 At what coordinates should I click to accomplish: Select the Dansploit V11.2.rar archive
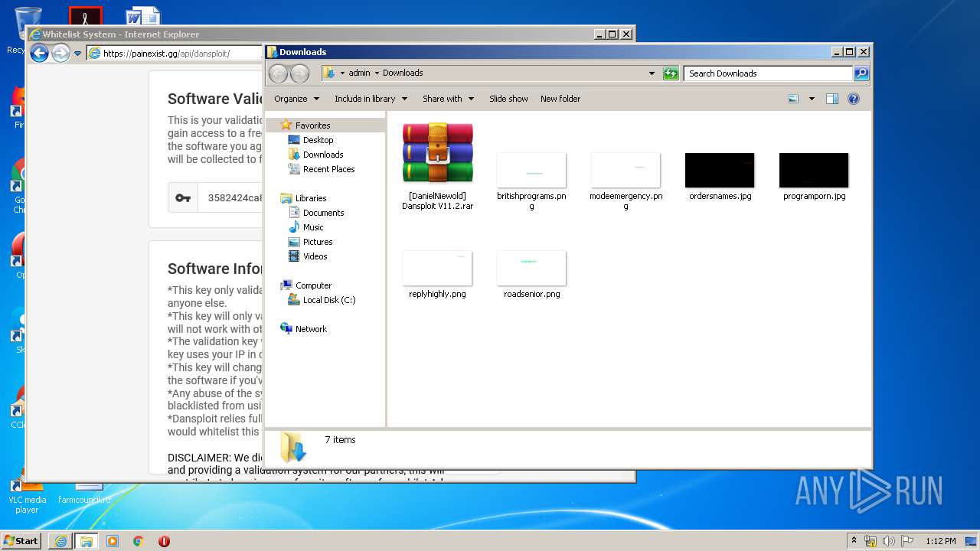(x=437, y=167)
